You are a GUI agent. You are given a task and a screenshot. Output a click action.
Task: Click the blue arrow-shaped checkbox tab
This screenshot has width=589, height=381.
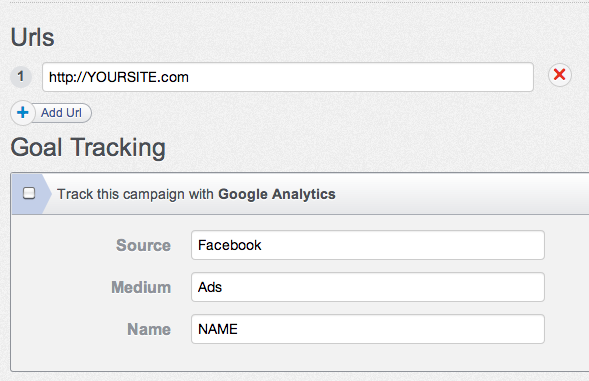pyautogui.click(x=31, y=194)
